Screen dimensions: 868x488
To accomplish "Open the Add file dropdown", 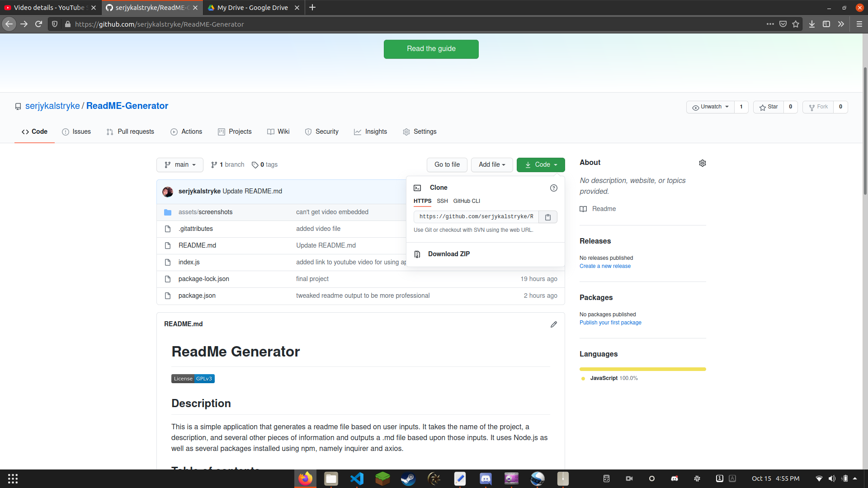I will point(491,165).
